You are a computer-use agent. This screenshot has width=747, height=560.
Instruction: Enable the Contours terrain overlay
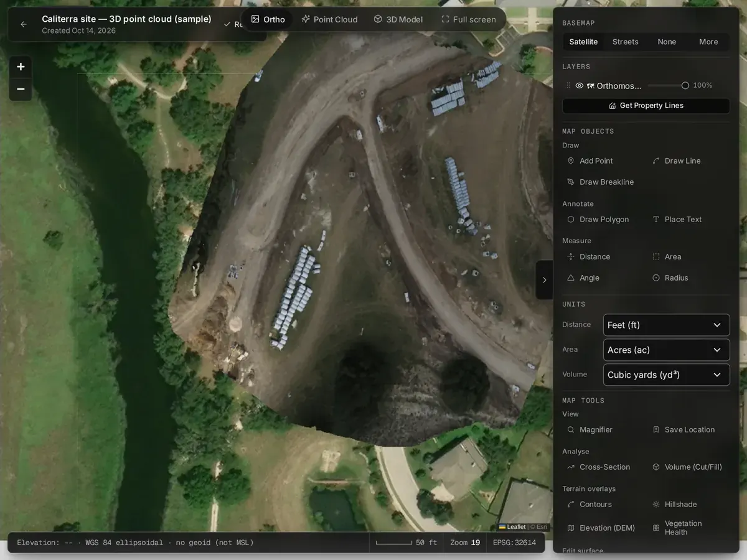click(590, 504)
